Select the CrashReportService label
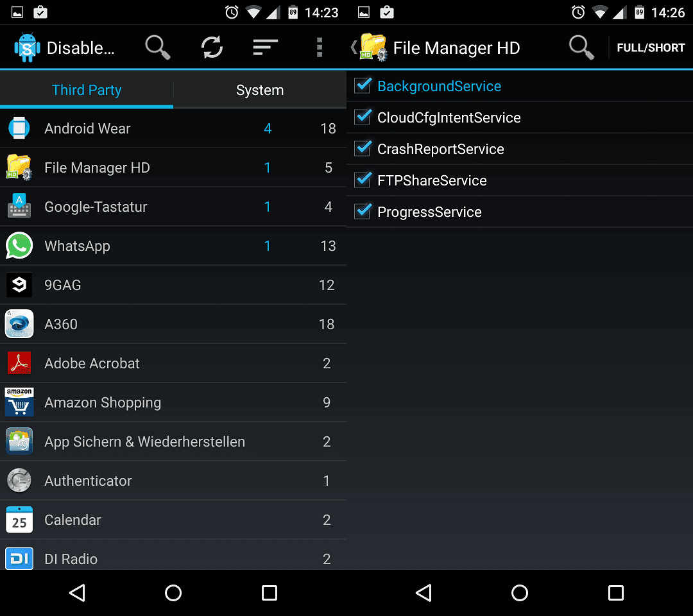Image resolution: width=693 pixels, height=616 pixels. [441, 149]
